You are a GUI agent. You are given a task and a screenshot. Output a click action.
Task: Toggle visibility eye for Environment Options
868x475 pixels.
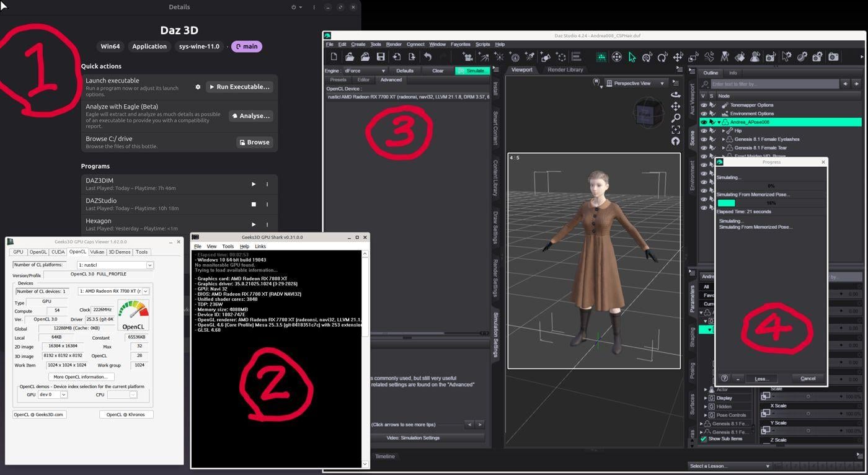(704, 113)
